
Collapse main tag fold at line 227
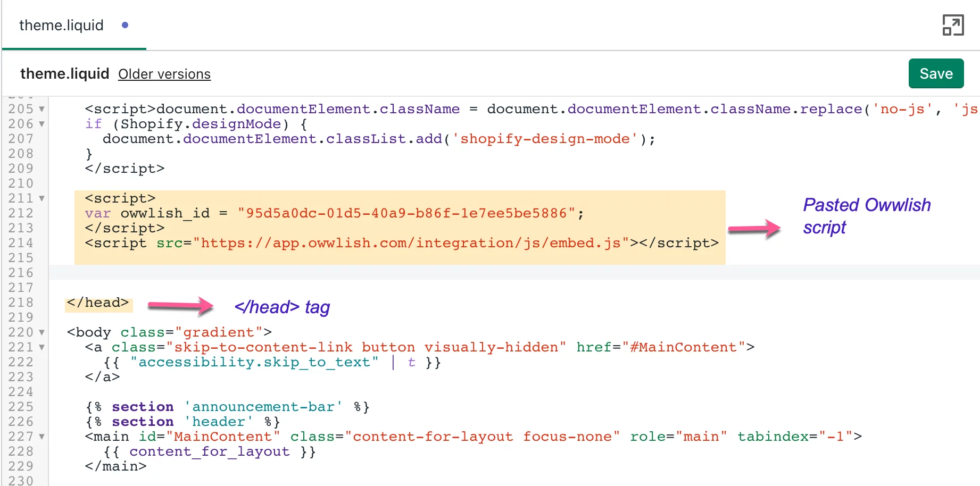pos(41,437)
